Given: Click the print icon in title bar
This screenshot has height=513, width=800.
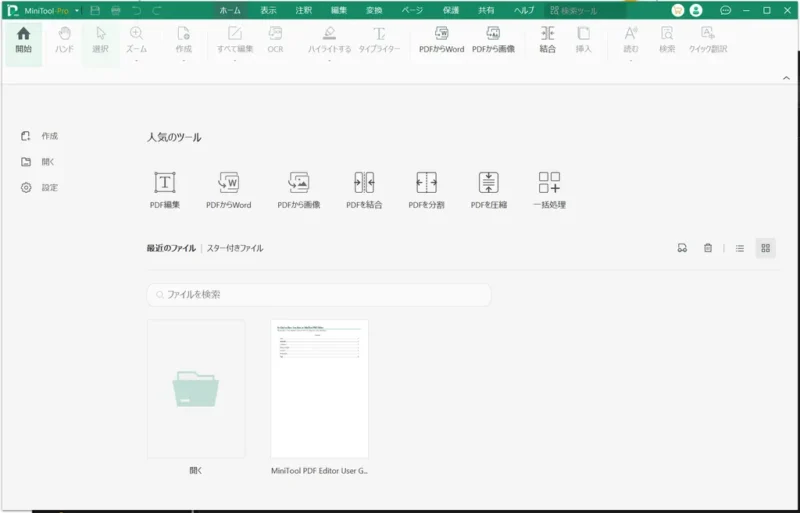Looking at the screenshot, I should [x=116, y=10].
